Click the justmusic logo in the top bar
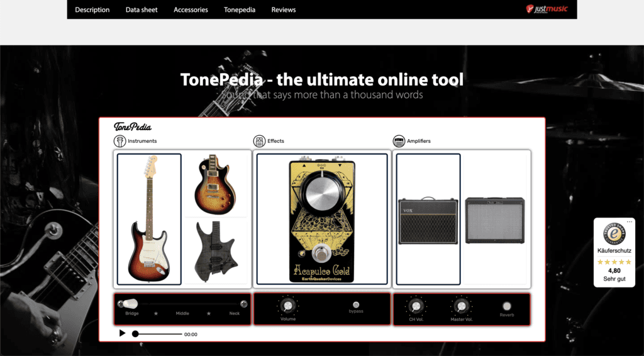Image resolution: width=644 pixels, height=356 pixels. tap(547, 9)
